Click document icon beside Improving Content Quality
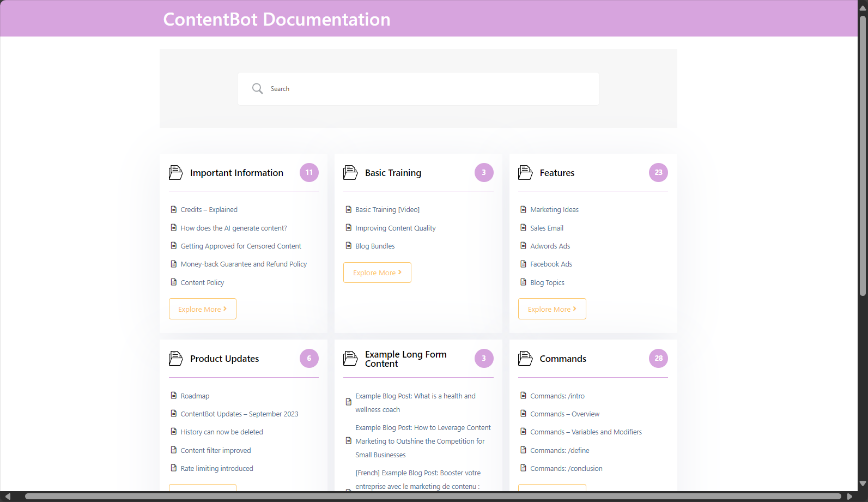 (x=349, y=227)
